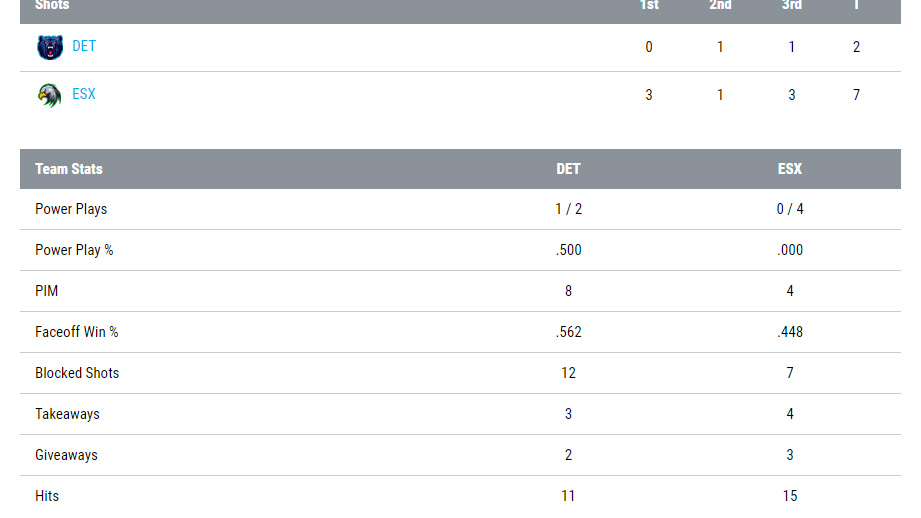The width and height of the screenshot is (921, 518).
Task: Click the DET bear team logo
Action: click(49, 47)
